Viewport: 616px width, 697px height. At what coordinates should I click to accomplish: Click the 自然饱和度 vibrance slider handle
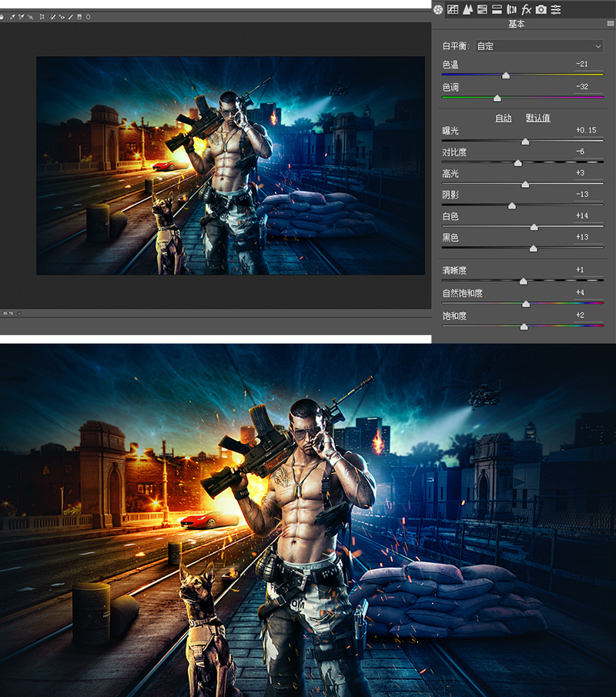tap(526, 304)
